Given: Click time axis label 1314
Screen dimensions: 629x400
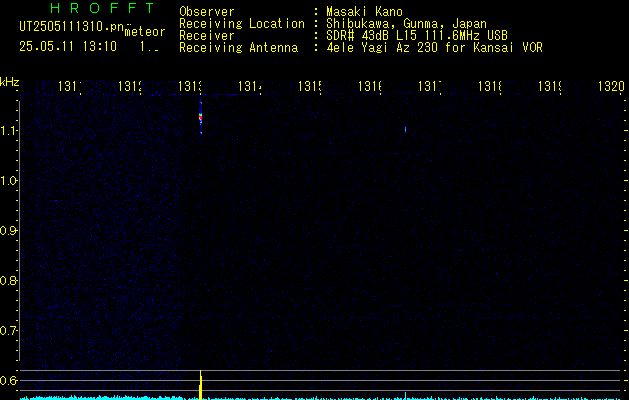Looking at the screenshot, I should (250, 86).
